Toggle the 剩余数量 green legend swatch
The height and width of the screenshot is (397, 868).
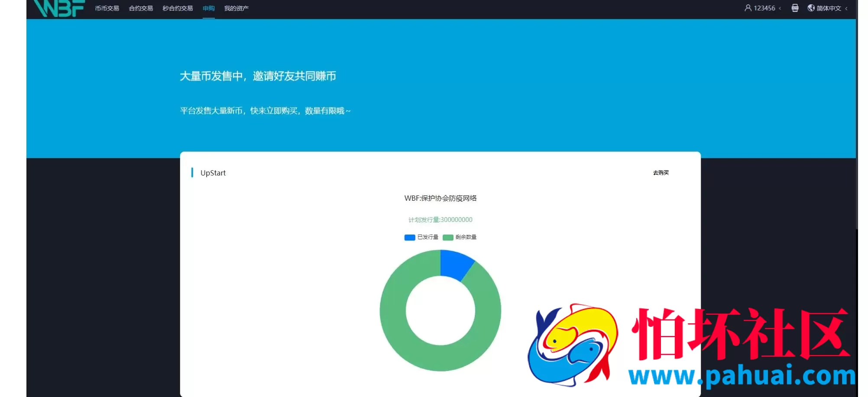(x=448, y=237)
